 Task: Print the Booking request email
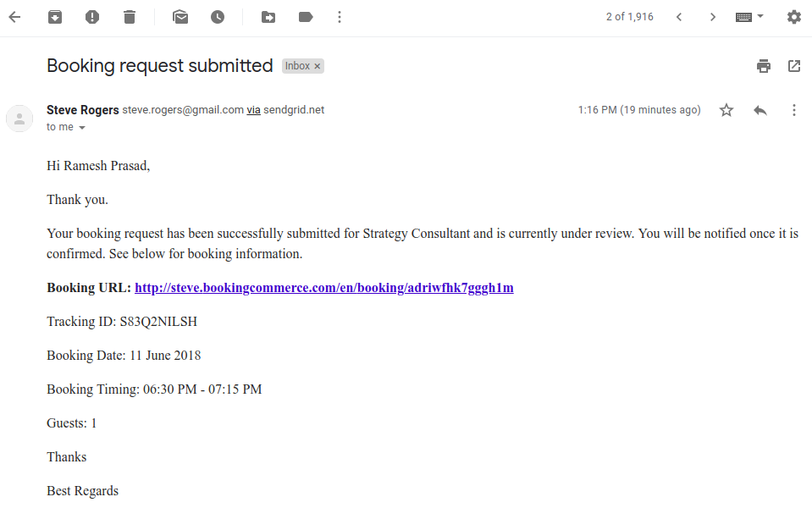[764, 66]
